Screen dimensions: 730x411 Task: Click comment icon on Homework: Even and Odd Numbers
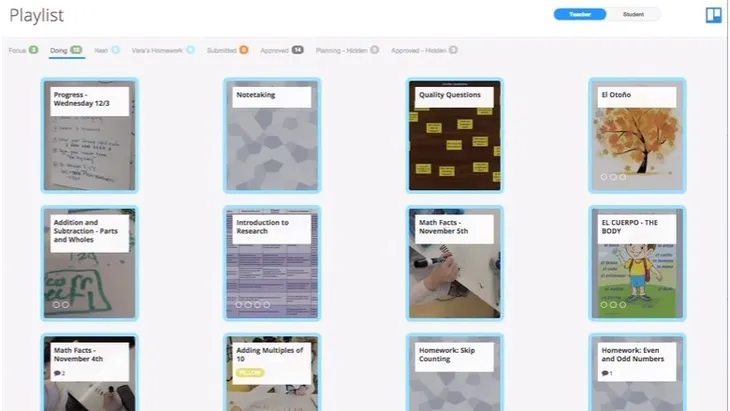point(607,373)
